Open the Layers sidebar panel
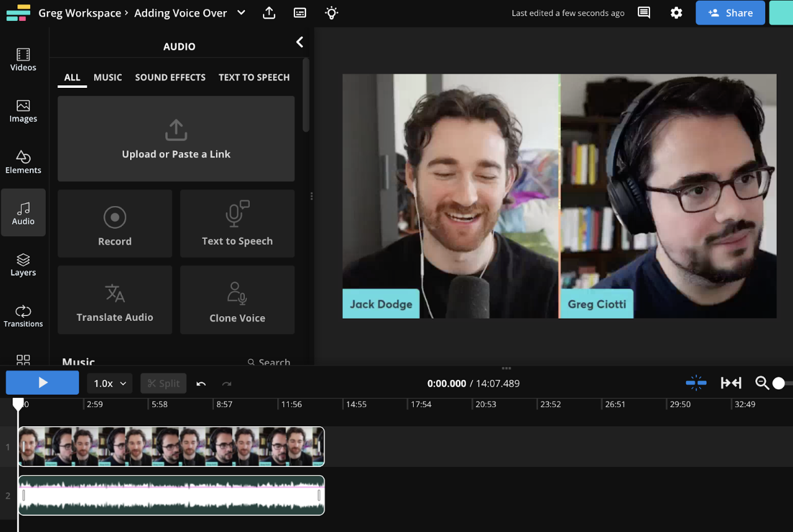Image resolution: width=793 pixels, height=532 pixels. coord(23,265)
